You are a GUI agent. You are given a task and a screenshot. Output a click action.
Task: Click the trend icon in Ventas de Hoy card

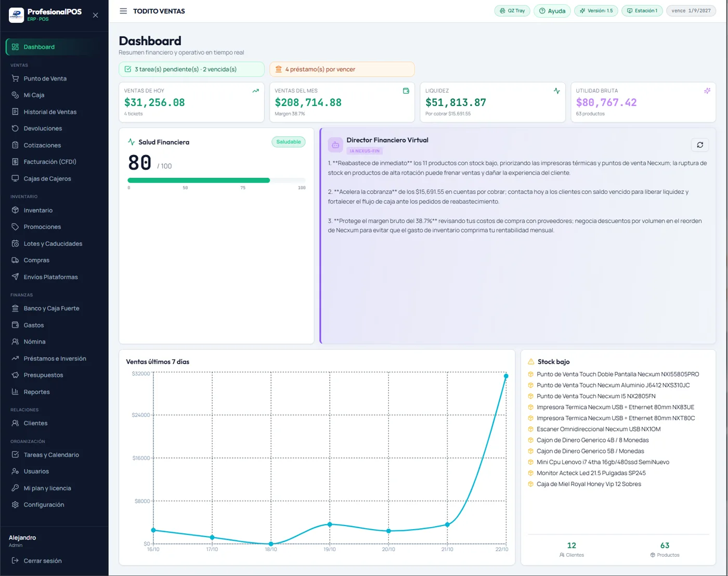tap(255, 91)
